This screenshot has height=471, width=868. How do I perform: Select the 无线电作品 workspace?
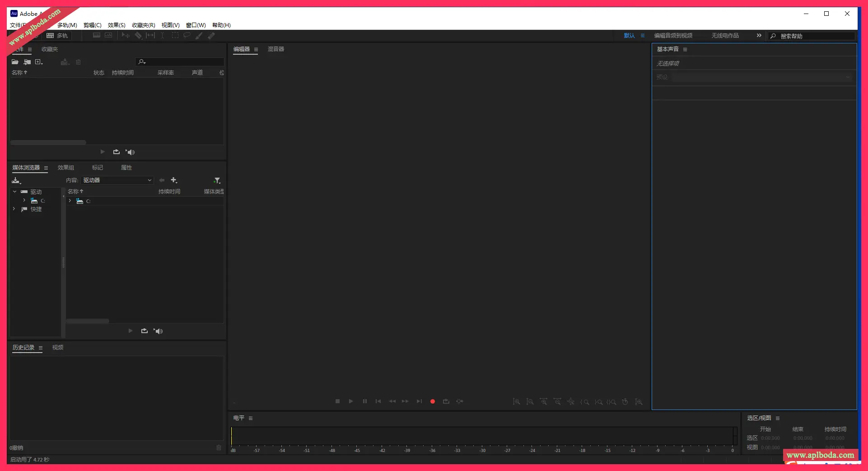pos(725,36)
